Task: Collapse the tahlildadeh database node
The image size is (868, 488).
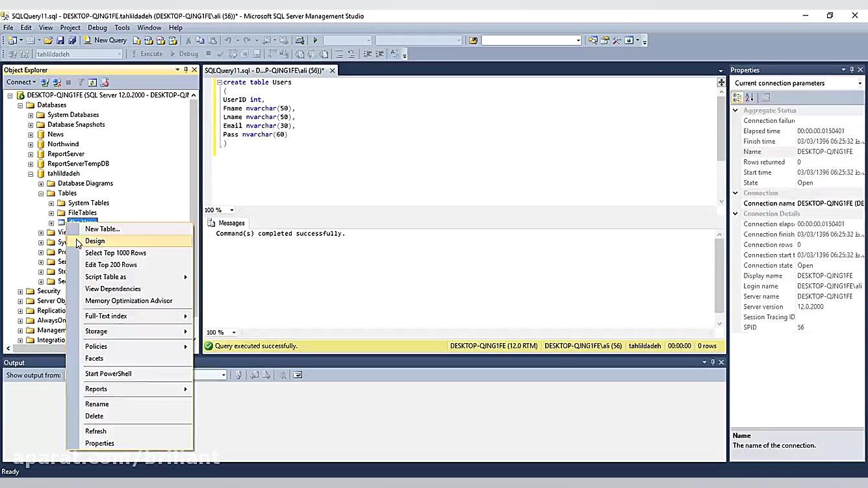Action: click(x=31, y=173)
